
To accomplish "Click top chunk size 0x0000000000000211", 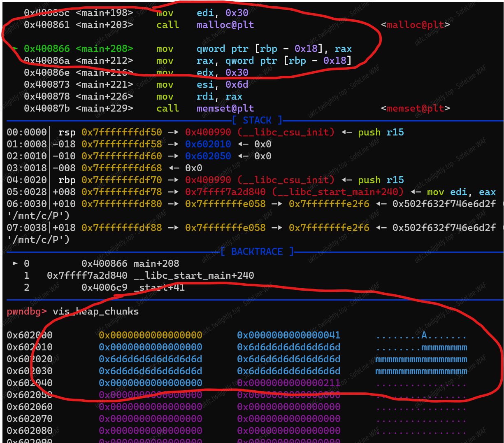I will click(x=289, y=383).
